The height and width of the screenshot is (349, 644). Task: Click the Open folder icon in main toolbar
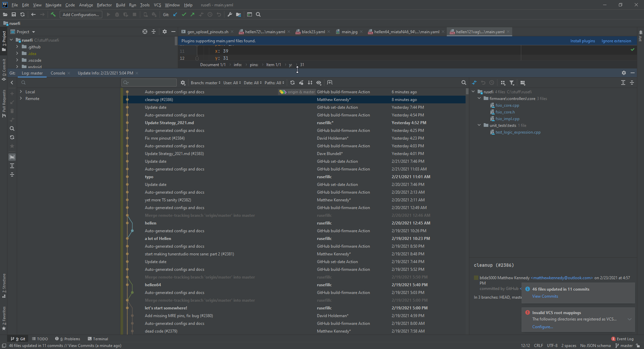5,14
